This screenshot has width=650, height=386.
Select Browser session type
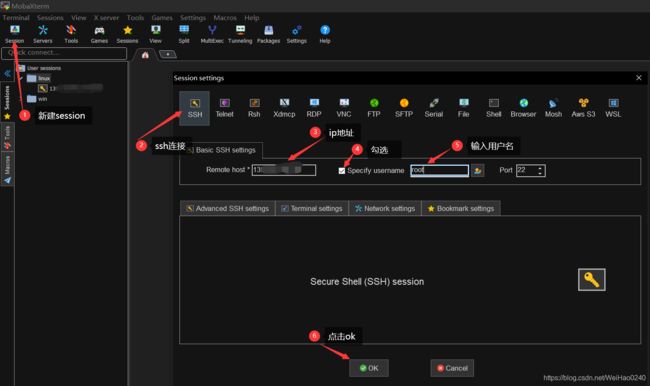[x=523, y=108]
